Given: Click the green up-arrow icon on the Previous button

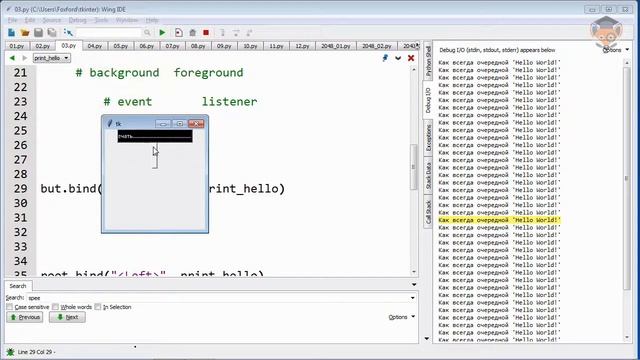Looking at the screenshot, I should click(x=13, y=317).
